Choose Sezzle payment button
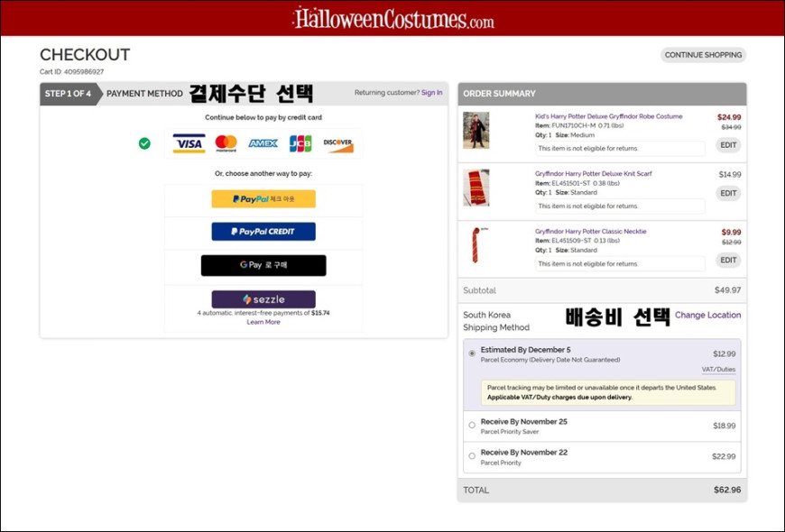 (263, 299)
